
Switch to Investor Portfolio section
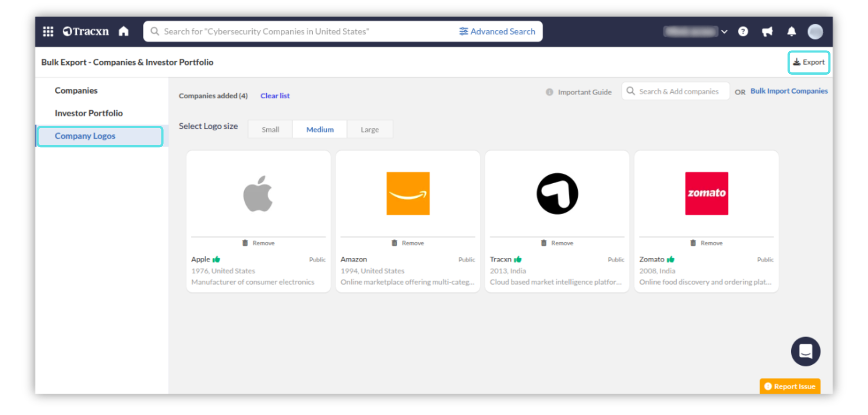click(x=89, y=113)
